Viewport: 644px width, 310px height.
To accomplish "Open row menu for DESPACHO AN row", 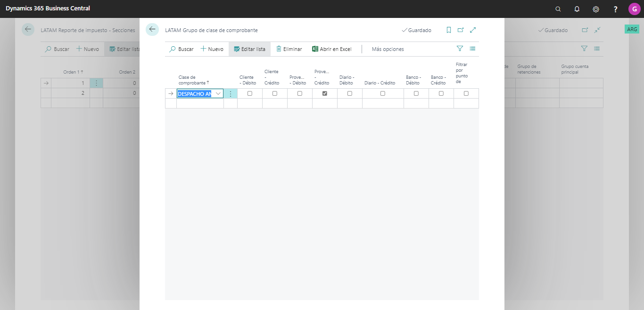I will coord(231,93).
